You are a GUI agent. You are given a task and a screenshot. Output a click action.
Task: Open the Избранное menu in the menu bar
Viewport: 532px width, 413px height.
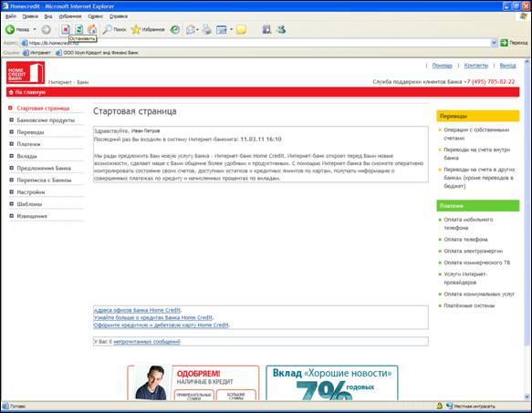pos(70,16)
